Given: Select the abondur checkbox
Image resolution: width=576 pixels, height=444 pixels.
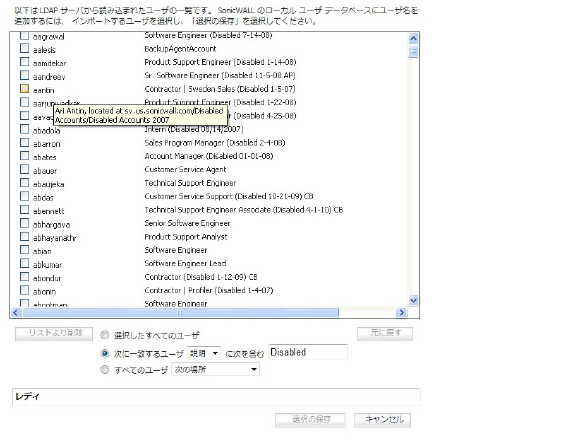Looking at the screenshot, I should pos(24,277).
